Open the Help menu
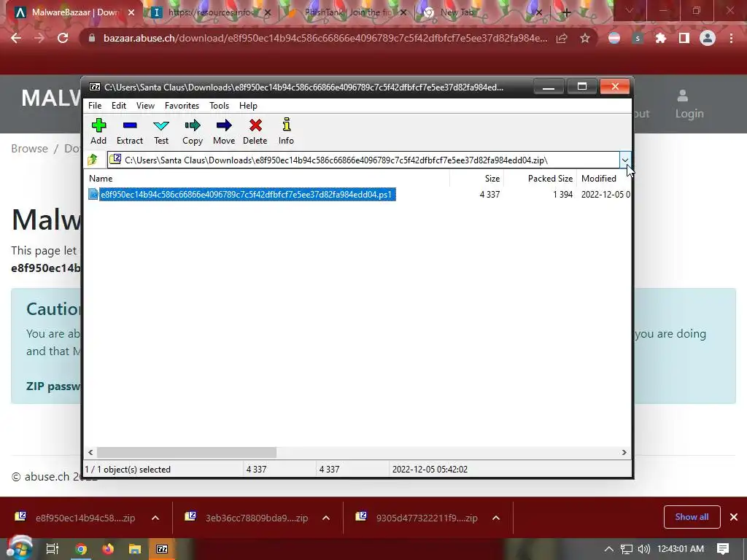Screen dimensions: 747x560 pyautogui.click(x=248, y=106)
